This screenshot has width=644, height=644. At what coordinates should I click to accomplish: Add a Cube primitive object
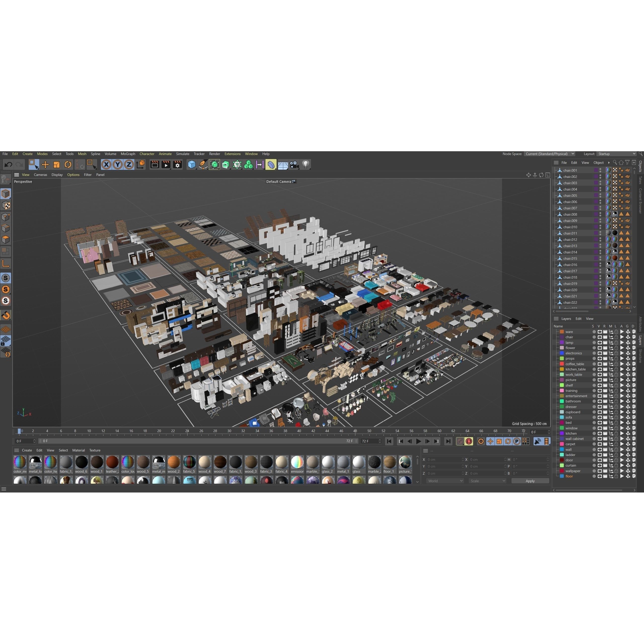[x=192, y=164]
